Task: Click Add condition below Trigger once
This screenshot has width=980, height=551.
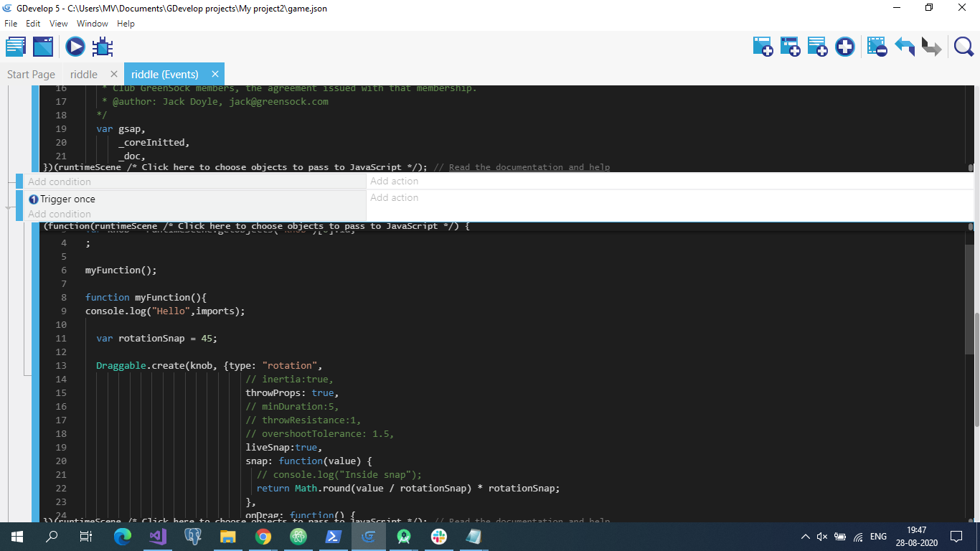Action: coord(60,214)
